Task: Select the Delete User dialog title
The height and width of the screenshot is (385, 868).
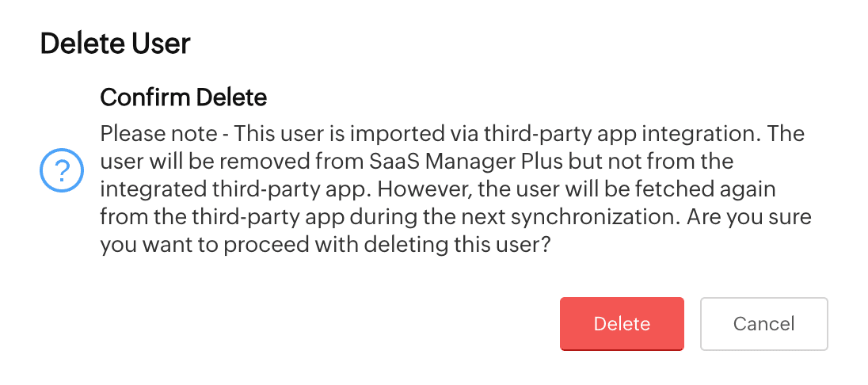Action: click(115, 44)
